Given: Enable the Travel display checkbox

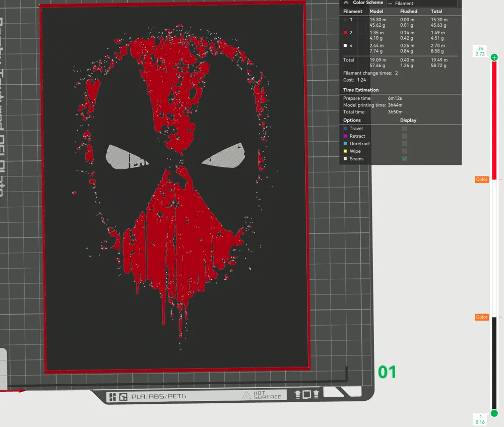Looking at the screenshot, I should pos(405,129).
